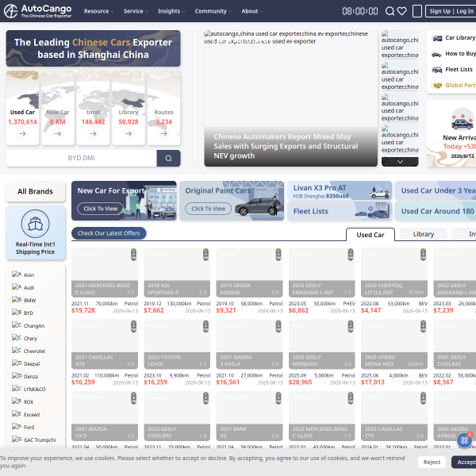Click the Routes card arrow icon
The image size is (476, 476).
[x=163, y=133]
